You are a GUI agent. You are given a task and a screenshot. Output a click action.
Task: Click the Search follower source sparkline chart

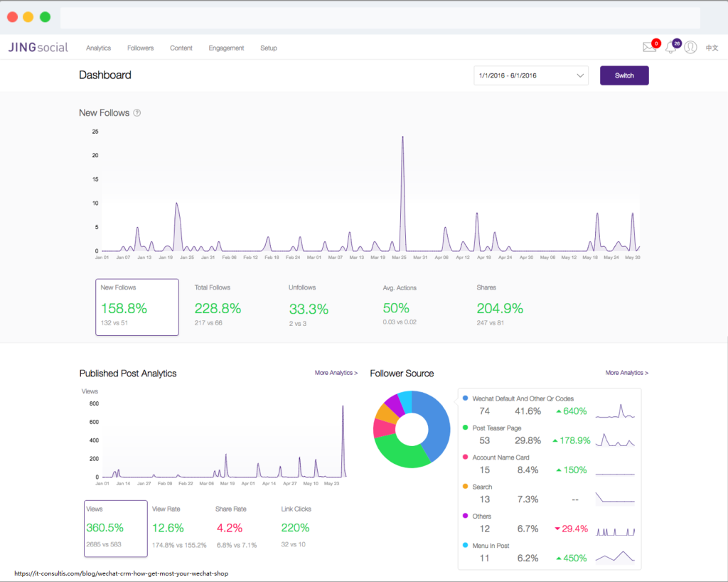pos(616,499)
